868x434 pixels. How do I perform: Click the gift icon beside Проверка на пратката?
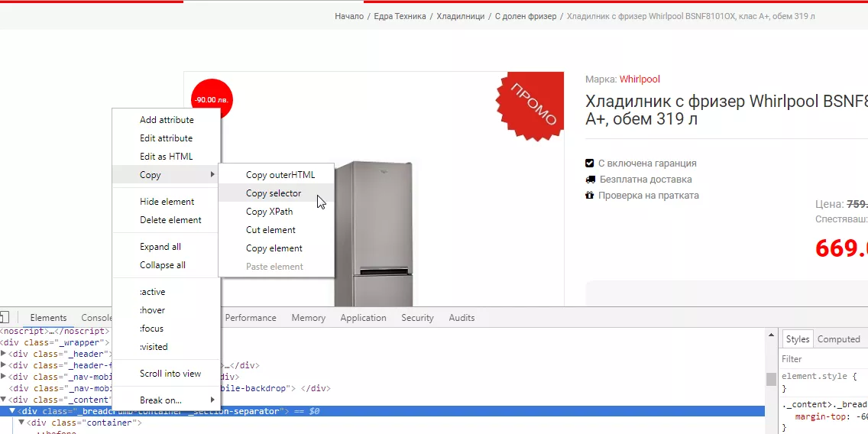point(589,195)
